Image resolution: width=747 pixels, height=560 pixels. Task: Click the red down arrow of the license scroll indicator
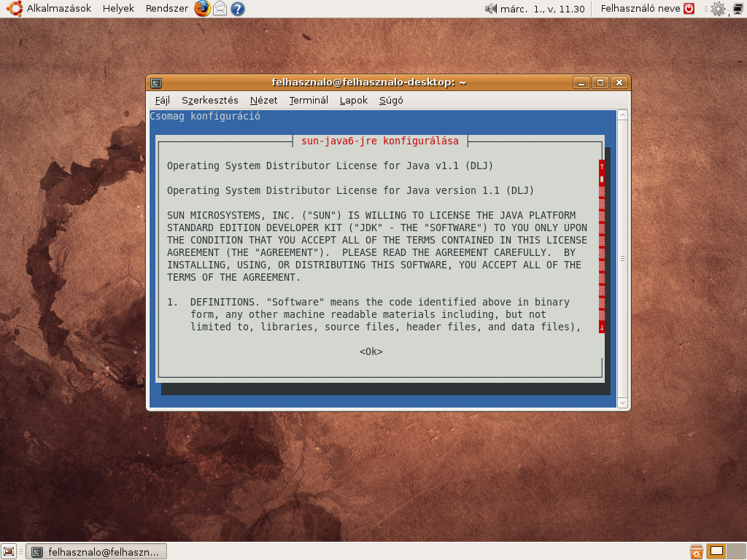pos(602,327)
